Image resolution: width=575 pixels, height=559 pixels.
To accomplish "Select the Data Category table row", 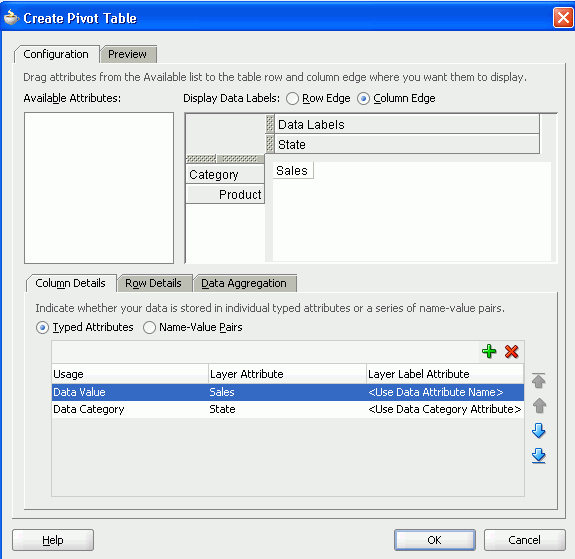I will point(288,409).
